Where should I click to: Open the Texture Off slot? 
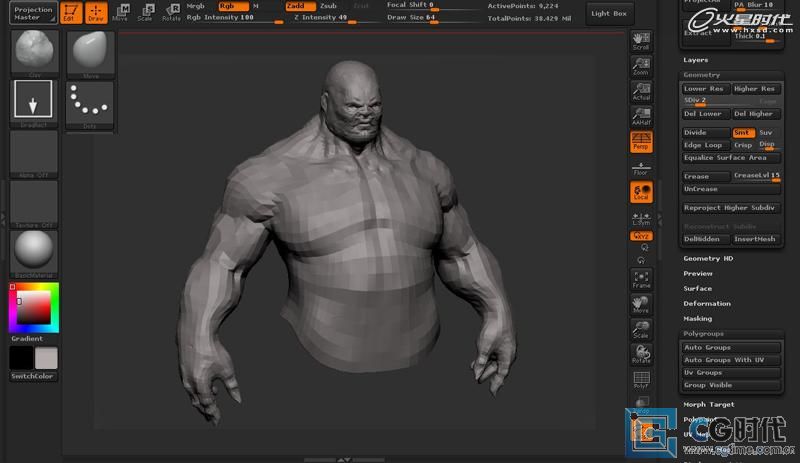click(34, 204)
